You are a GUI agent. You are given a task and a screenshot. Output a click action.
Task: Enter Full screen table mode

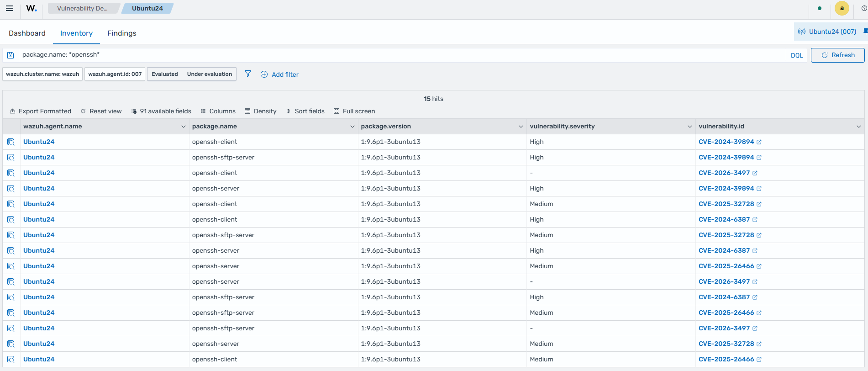coord(354,111)
